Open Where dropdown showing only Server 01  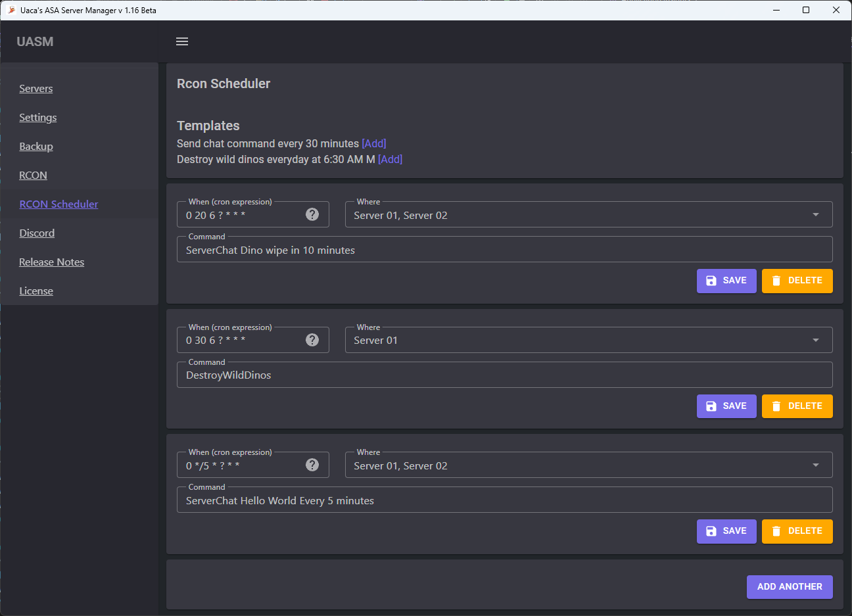pos(815,341)
